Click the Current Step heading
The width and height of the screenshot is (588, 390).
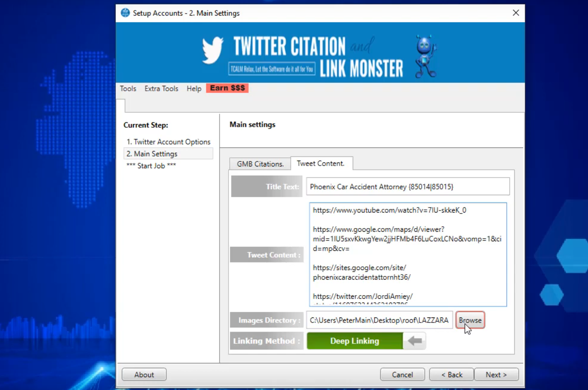(x=145, y=125)
